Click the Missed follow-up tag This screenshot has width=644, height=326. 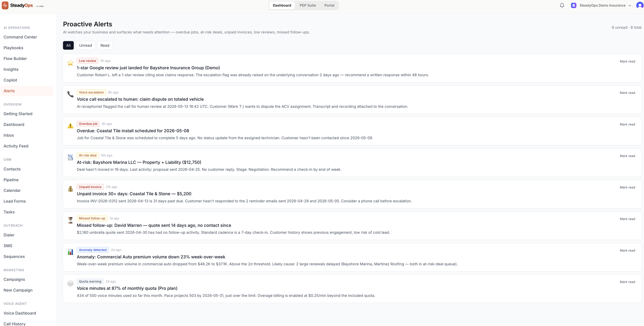click(x=92, y=218)
